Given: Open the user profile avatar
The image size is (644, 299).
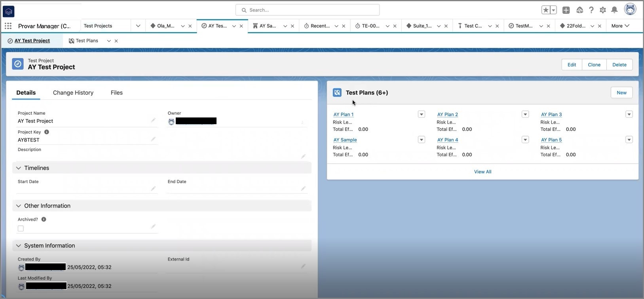Looking at the screenshot, I should (630, 9).
